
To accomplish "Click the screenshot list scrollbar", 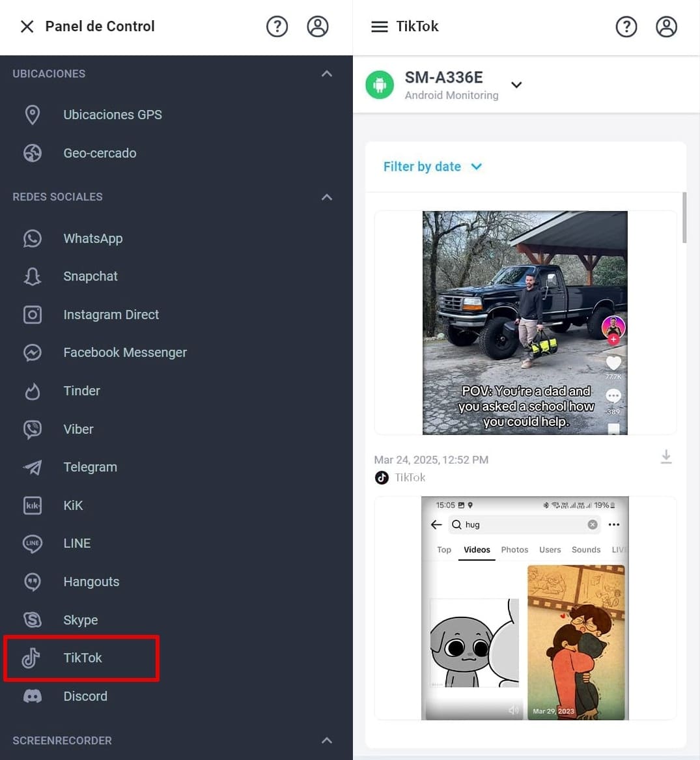I will click(x=684, y=218).
